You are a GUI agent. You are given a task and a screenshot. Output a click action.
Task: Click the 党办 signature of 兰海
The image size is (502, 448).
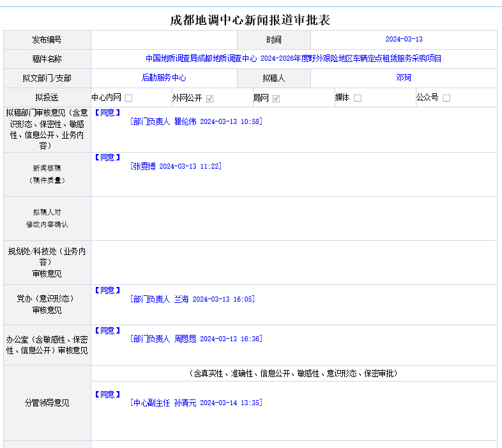(x=192, y=299)
